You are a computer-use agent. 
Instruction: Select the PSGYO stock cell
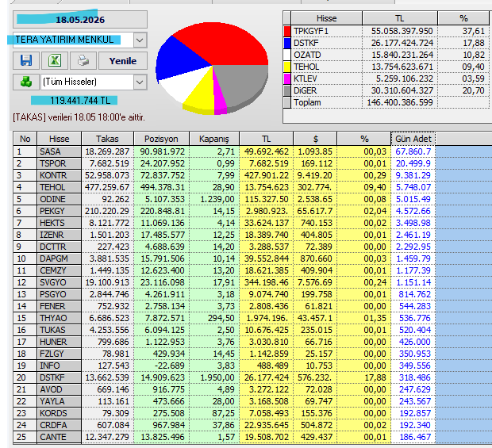coord(59,295)
